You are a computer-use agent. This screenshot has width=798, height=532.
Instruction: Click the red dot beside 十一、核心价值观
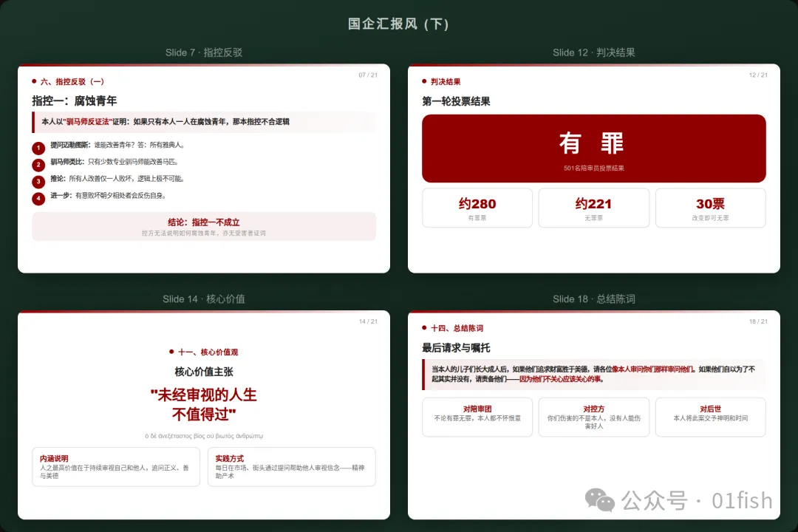coord(171,352)
